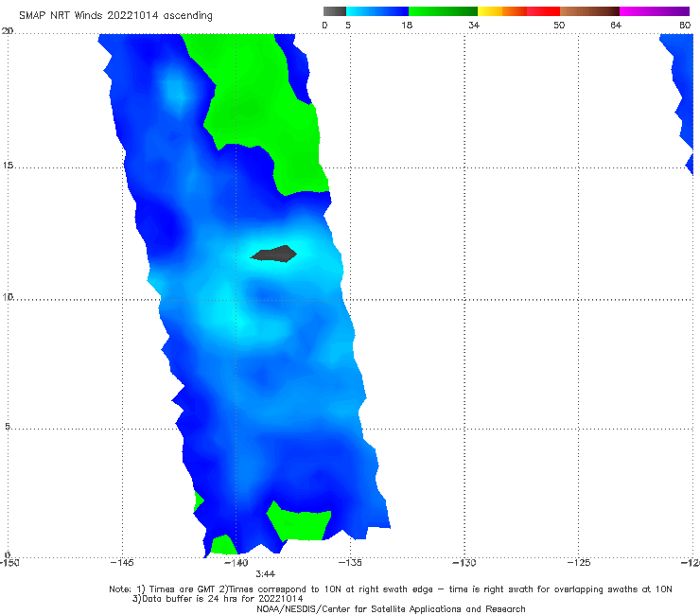
Task: Click the yellow-orange segment of the color bar
Action: point(502,11)
